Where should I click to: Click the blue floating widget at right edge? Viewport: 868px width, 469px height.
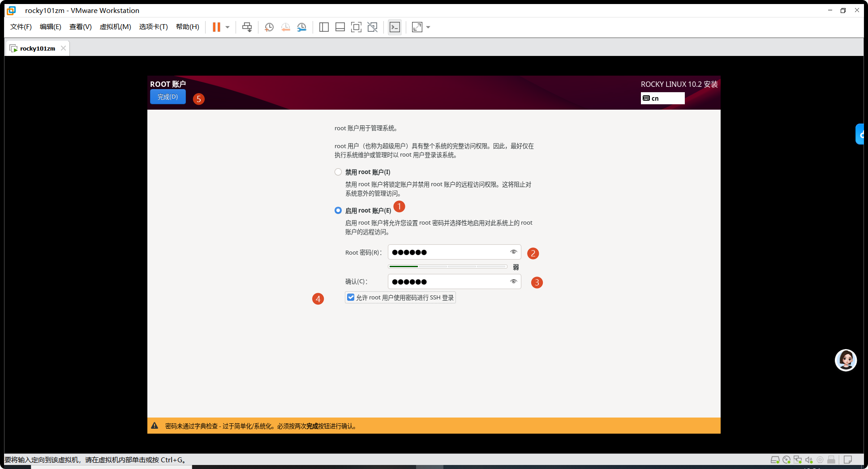tap(859, 134)
